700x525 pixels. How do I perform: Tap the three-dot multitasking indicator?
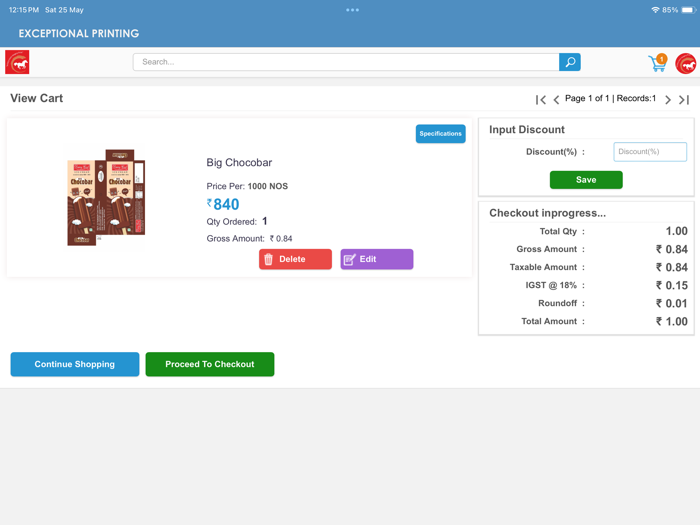pos(352,10)
